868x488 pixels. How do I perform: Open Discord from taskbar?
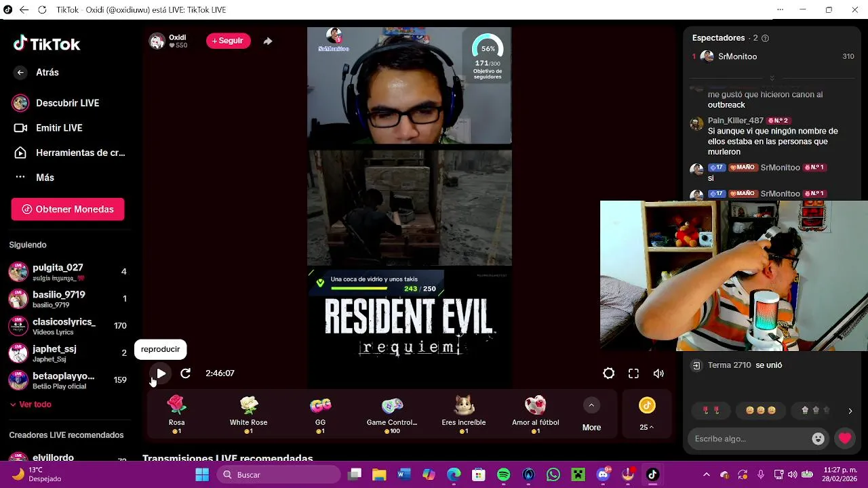coord(603,474)
